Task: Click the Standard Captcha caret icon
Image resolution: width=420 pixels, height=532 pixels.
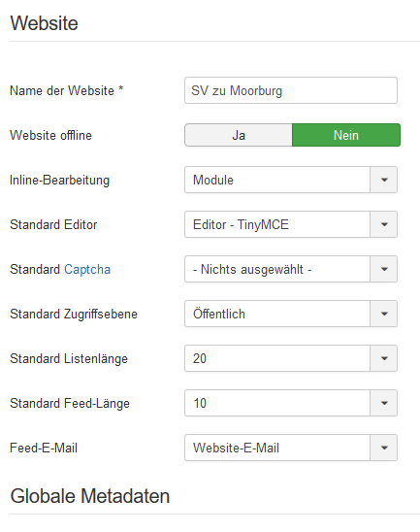Action: pyautogui.click(x=384, y=269)
